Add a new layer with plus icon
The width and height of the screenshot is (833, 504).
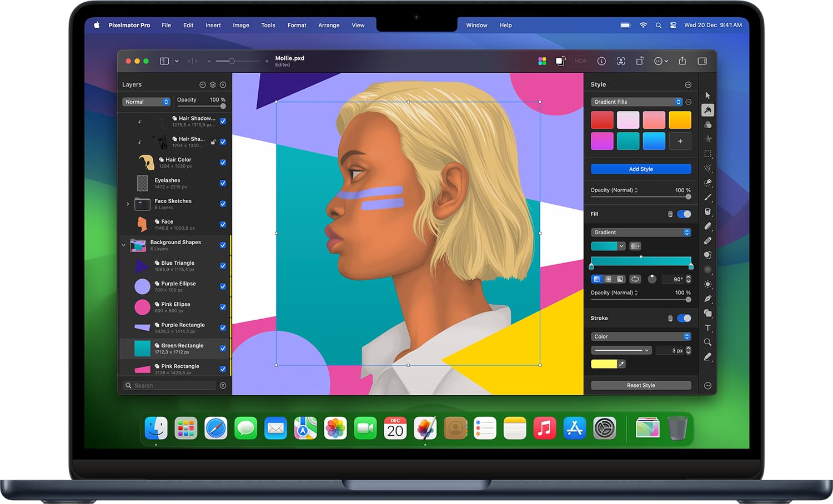point(223,85)
